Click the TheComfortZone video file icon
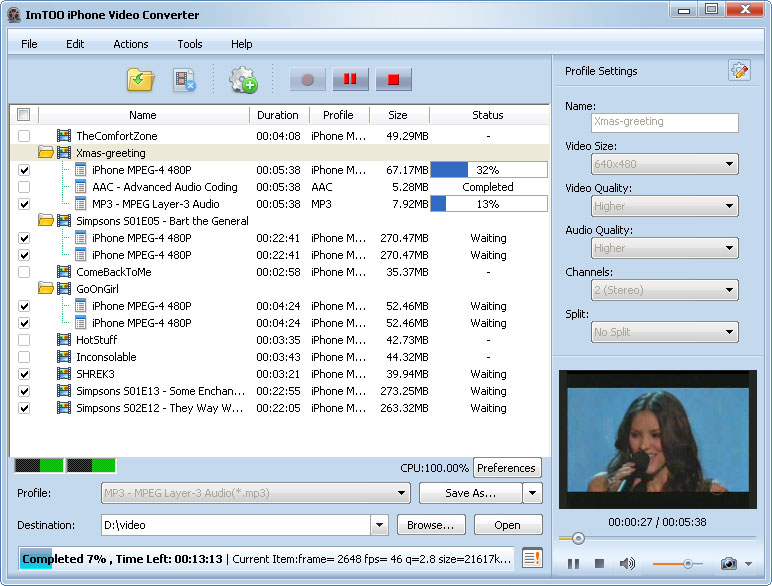Viewport: 772px width, 586px height. pos(64,135)
